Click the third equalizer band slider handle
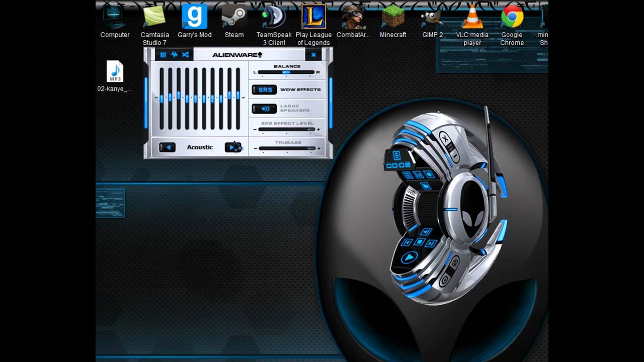 (179, 96)
